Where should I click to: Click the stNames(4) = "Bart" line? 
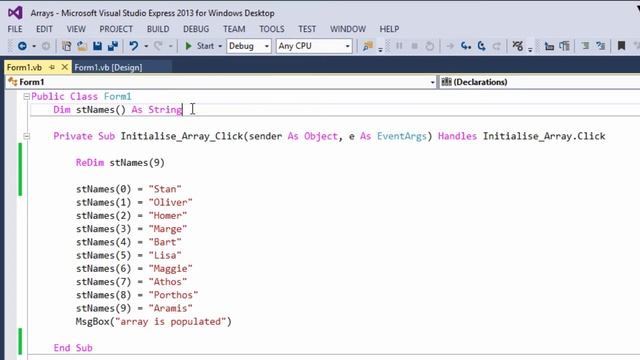point(129,242)
